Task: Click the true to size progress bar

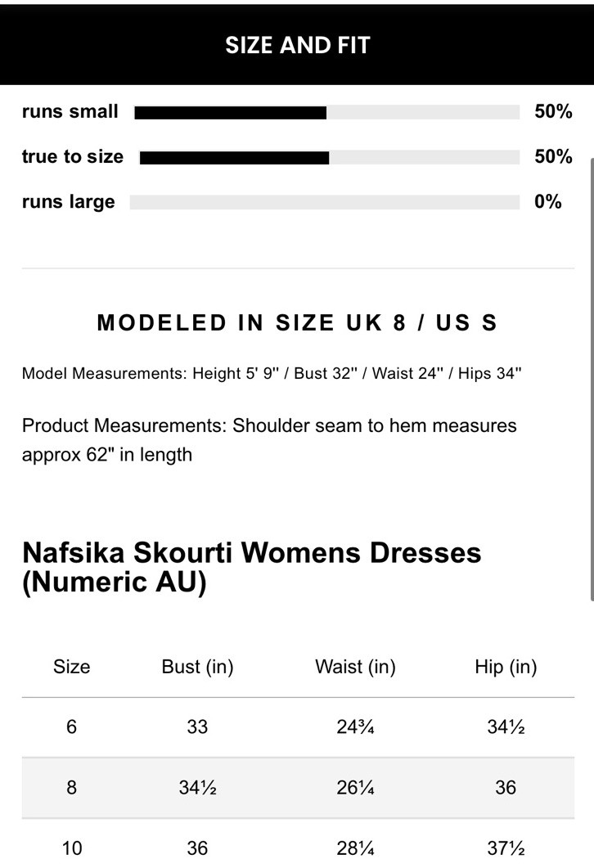Action: click(x=329, y=157)
